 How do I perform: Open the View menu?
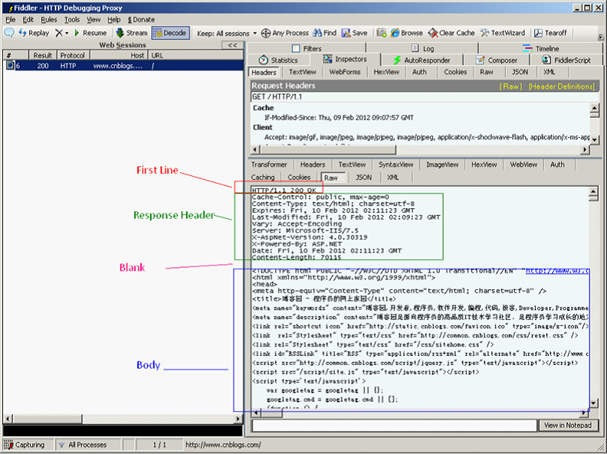(x=93, y=19)
